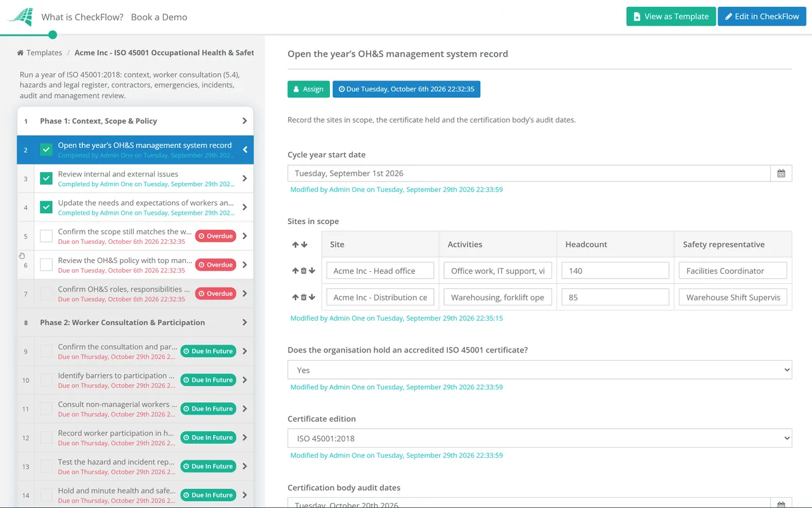
Task: Collapse the selected task using its left chevron
Action: click(x=245, y=150)
